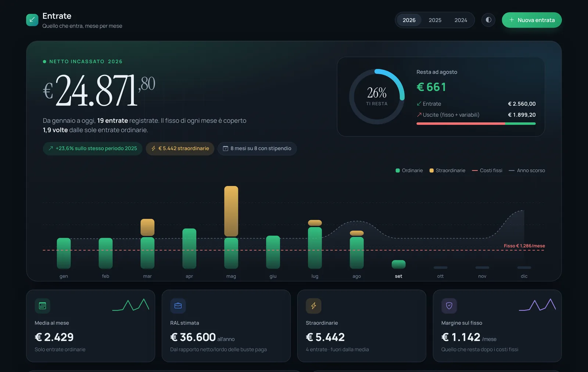Image resolution: width=588 pixels, height=372 pixels.
Task: Click the 26% ti resta donut chart
Action: 377,97
